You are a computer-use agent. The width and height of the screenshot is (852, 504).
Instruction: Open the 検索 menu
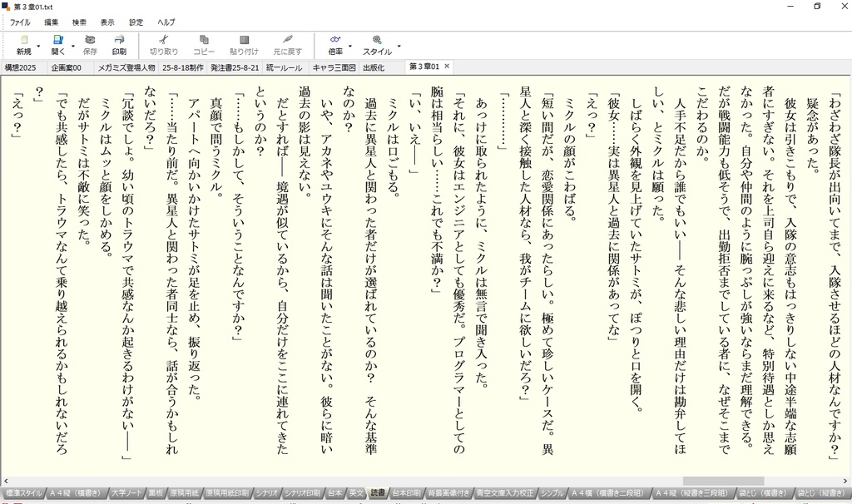coord(79,22)
